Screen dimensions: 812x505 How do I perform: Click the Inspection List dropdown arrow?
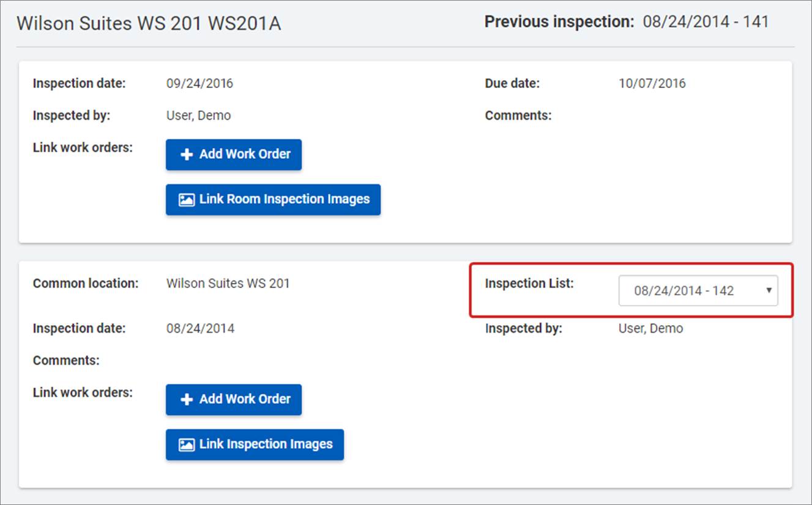point(769,290)
